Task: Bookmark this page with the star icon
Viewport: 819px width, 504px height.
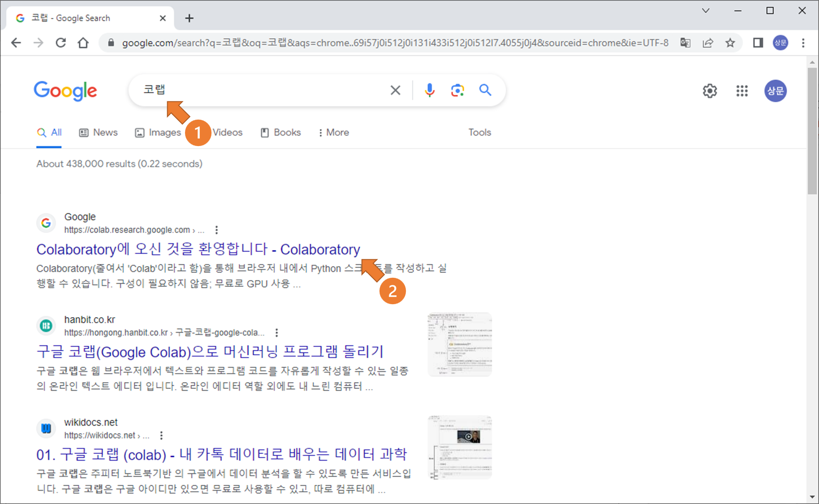Action: [x=730, y=43]
